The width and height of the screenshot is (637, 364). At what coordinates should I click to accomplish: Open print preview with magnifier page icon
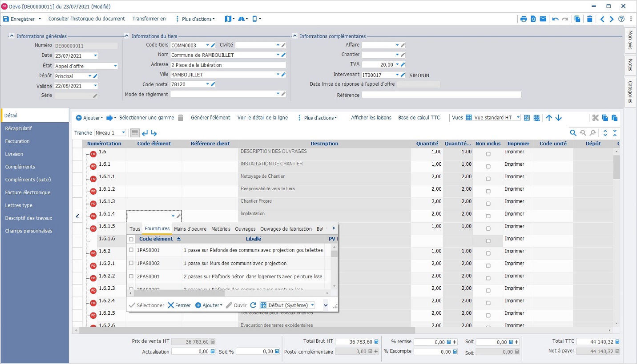click(x=533, y=19)
